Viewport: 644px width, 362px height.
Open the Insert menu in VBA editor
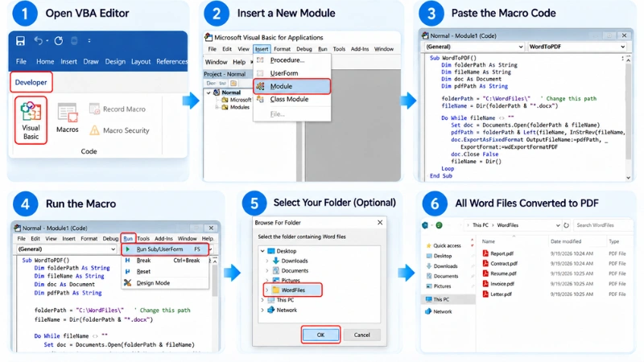(x=261, y=49)
